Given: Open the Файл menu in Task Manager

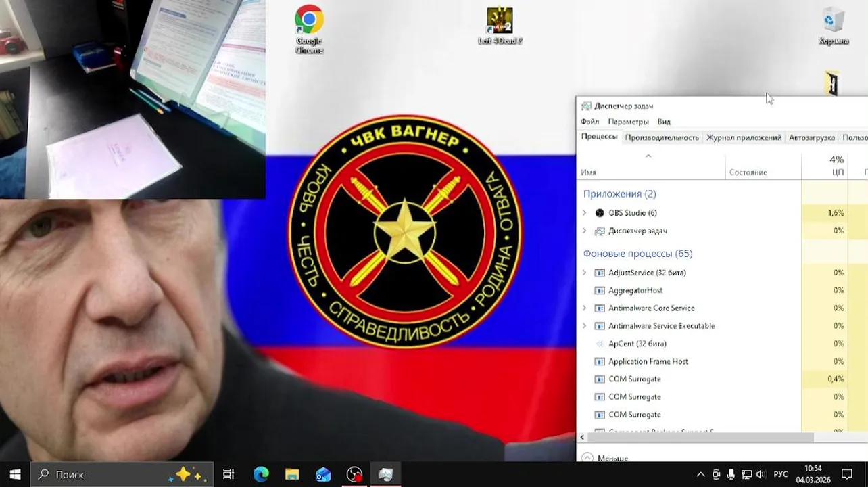Looking at the screenshot, I should click(589, 122).
